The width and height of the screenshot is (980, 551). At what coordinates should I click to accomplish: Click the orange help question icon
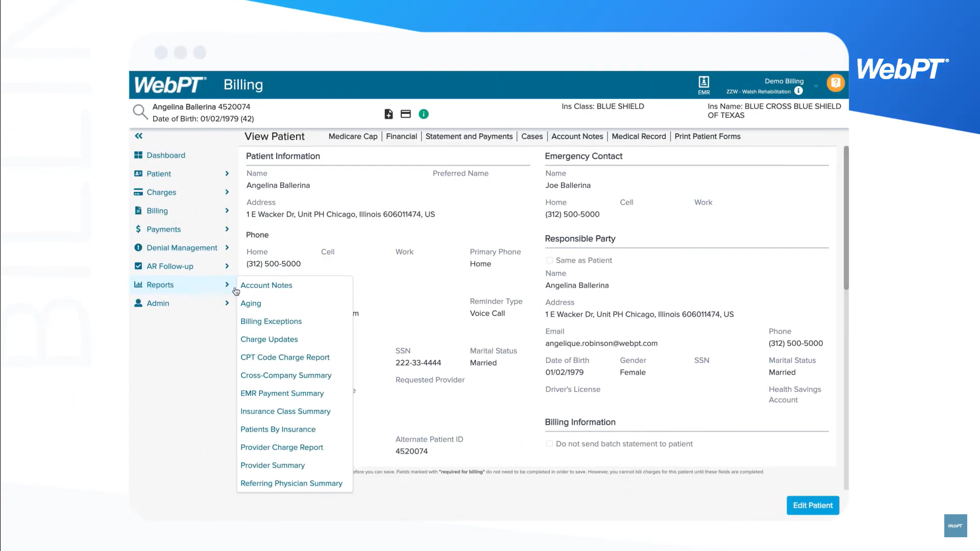coord(836,83)
